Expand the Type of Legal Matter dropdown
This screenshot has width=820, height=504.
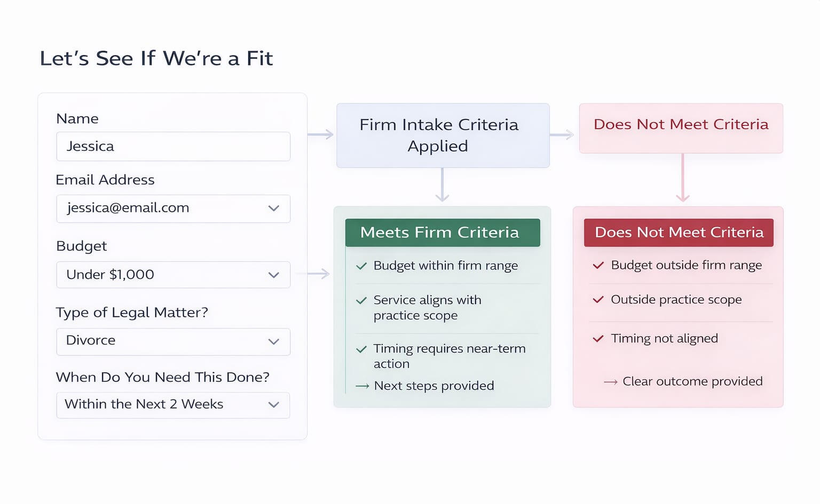tap(173, 341)
